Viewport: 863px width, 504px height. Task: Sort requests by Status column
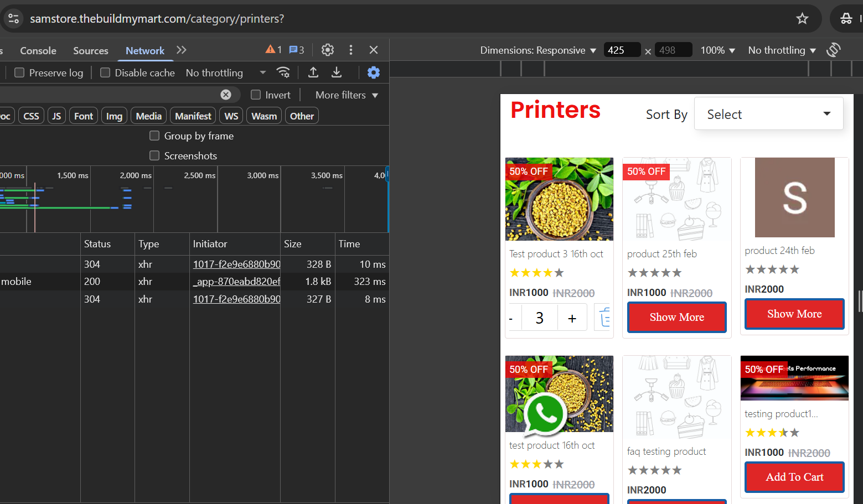pos(108,244)
